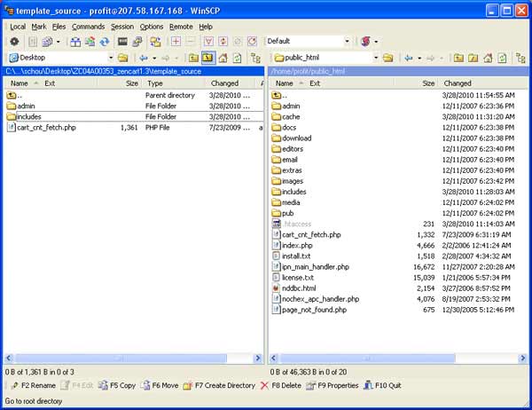The image size is (532, 410).
Task: Open the Default transfer settings dropdown
Action: [344, 42]
